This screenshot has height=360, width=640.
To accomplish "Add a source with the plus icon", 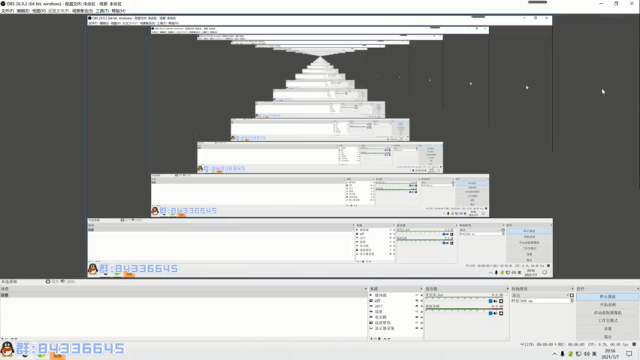I will pos(371,339).
